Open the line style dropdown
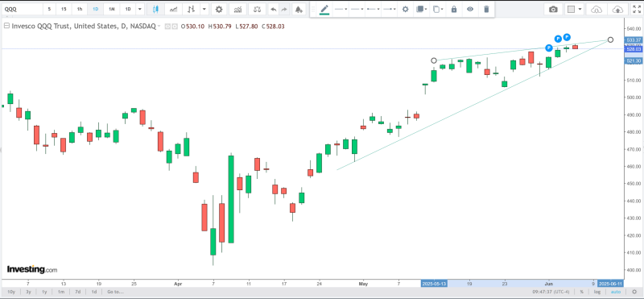The height and width of the screenshot is (299, 644). pos(341,9)
